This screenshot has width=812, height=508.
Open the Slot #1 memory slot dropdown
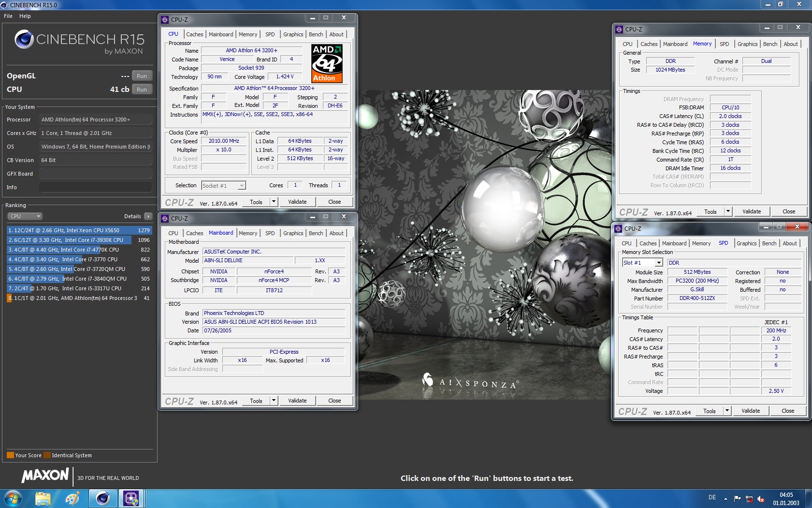click(642, 263)
